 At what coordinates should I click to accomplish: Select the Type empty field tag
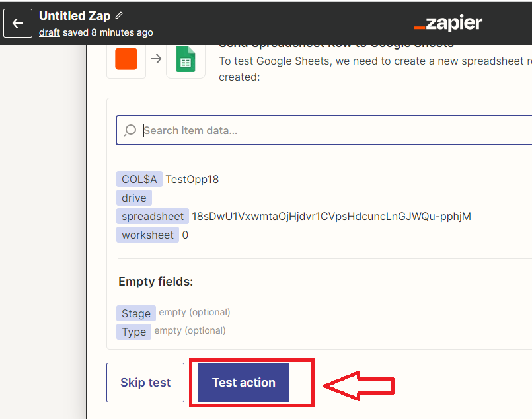tap(133, 332)
